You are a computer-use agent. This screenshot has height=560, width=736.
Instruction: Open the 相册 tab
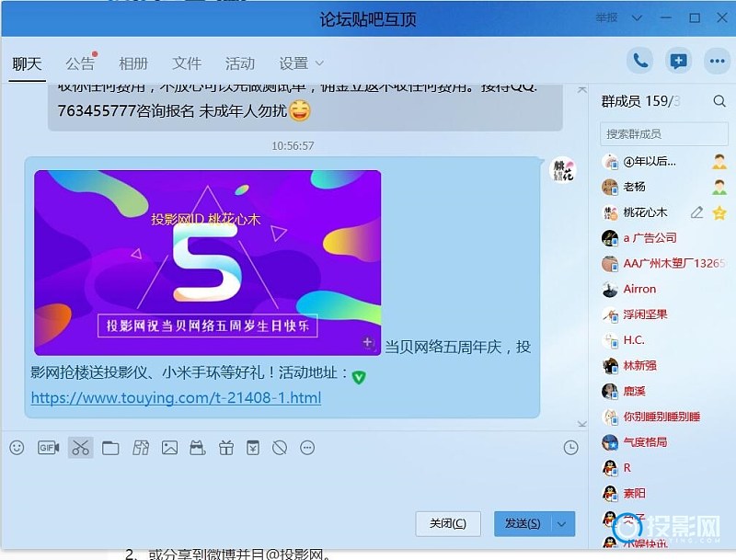[x=133, y=63]
